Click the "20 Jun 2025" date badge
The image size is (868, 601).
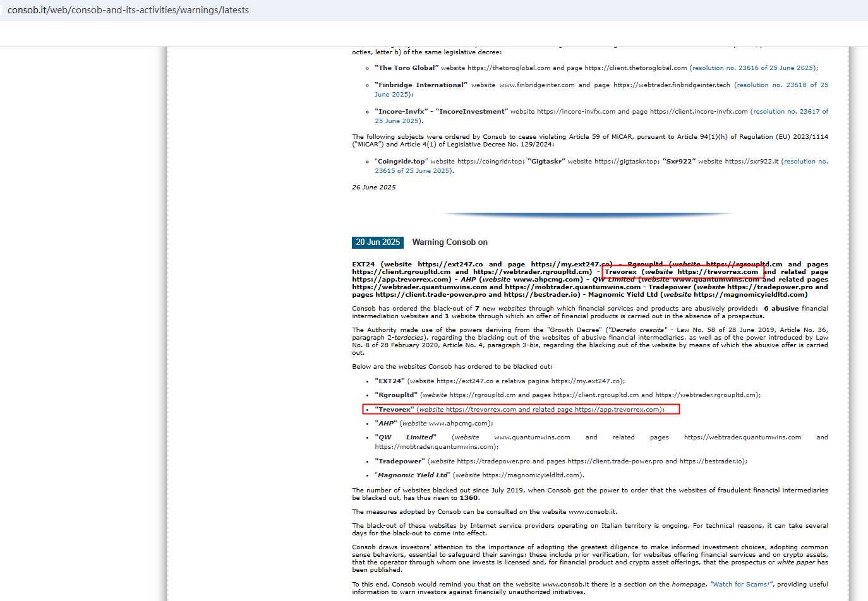378,242
